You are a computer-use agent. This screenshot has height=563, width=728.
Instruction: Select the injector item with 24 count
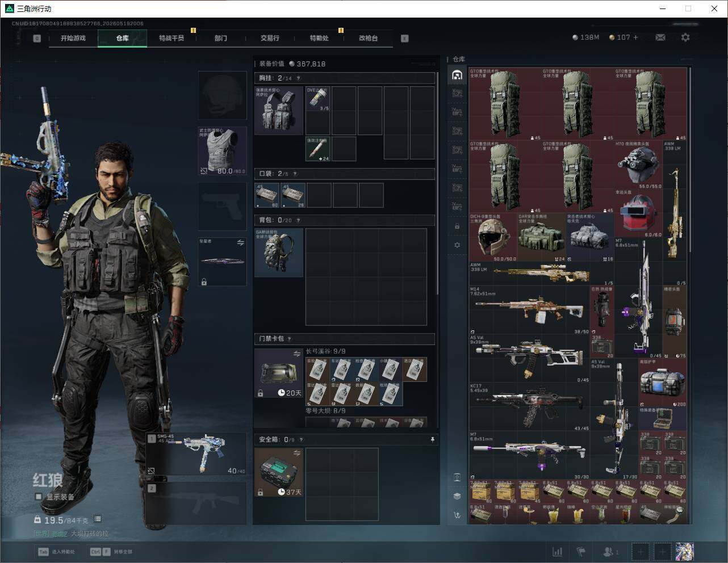(x=318, y=149)
